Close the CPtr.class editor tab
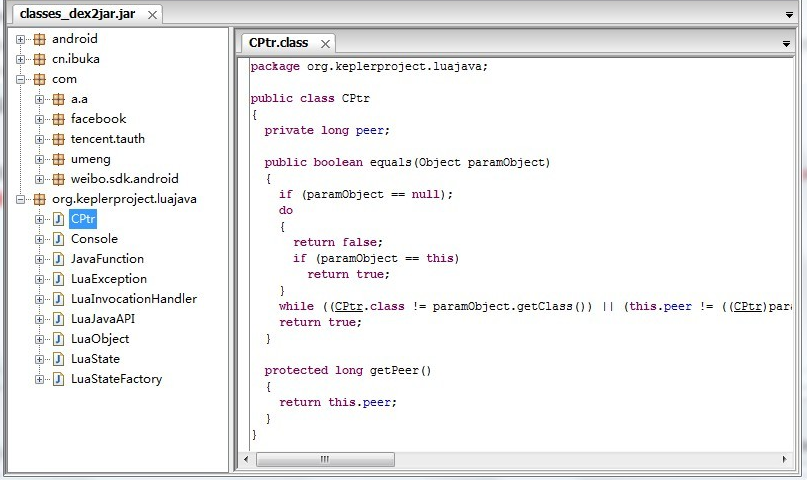Image resolution: width=807 pixels, height=480 pixels. tap(325, 44)
